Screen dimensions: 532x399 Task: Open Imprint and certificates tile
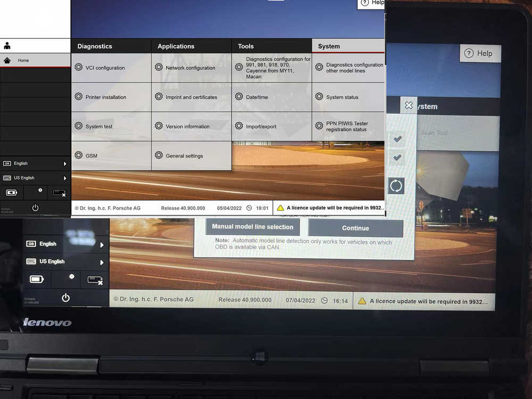192,97
